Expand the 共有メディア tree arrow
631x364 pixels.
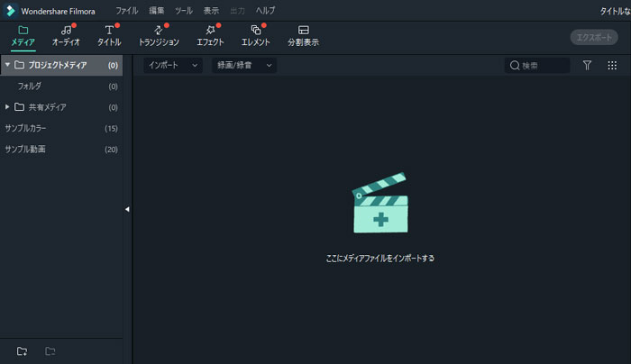(x=7, y=107)
